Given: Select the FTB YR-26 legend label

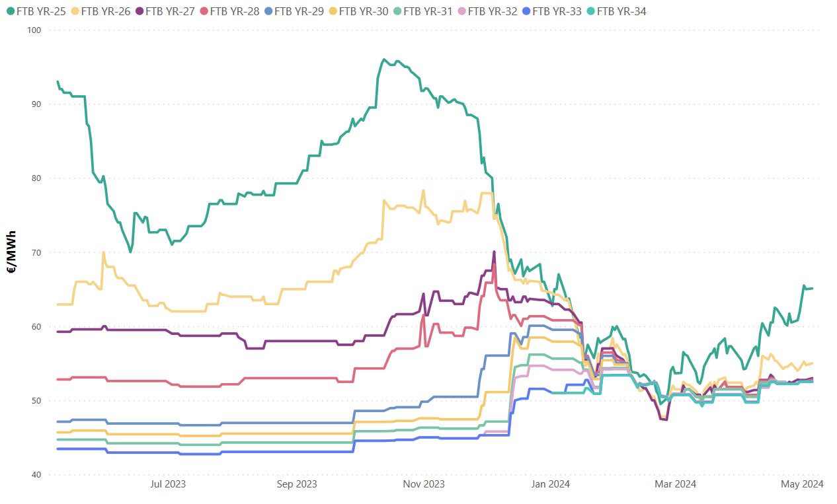Looking at the screenshot, I should coord(105,11).
